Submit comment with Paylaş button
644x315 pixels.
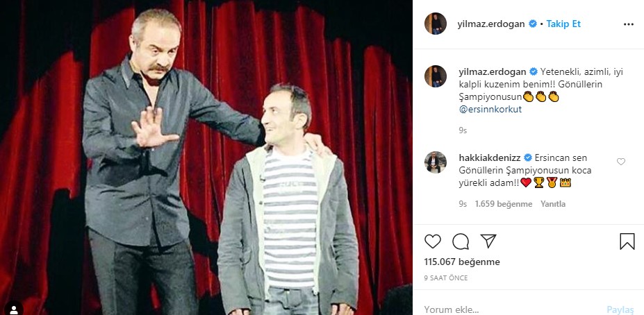(x=620, y=309)
